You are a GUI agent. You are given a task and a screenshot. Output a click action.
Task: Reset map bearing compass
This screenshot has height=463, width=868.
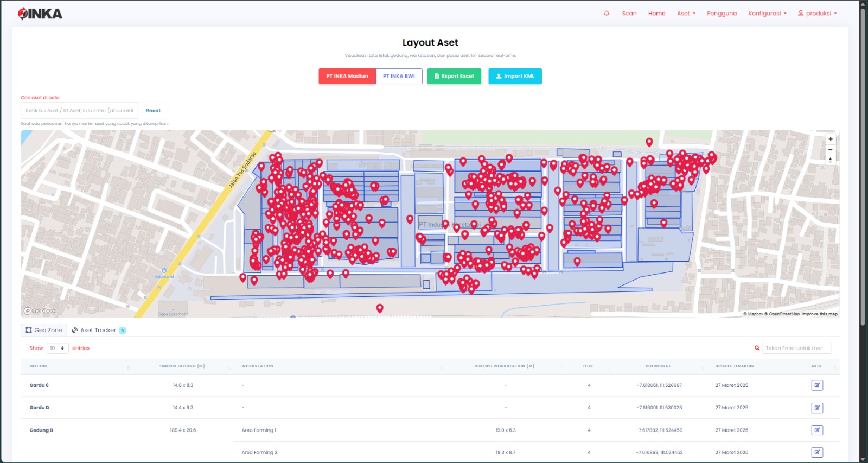coord(830,160)
